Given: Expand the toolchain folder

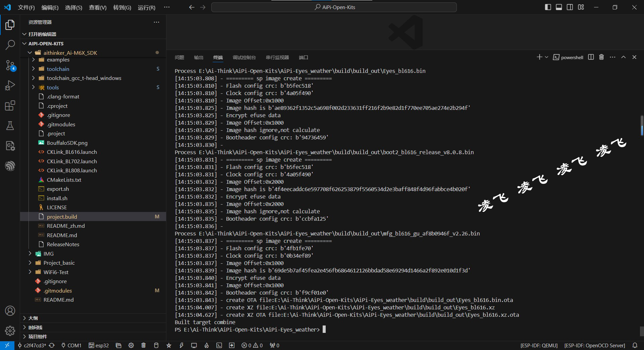Looking at the screenshot, I should (93, 69).
